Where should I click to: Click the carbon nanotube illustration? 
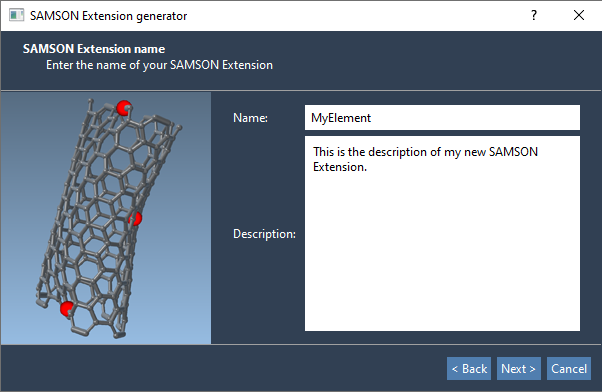point(106,218)
